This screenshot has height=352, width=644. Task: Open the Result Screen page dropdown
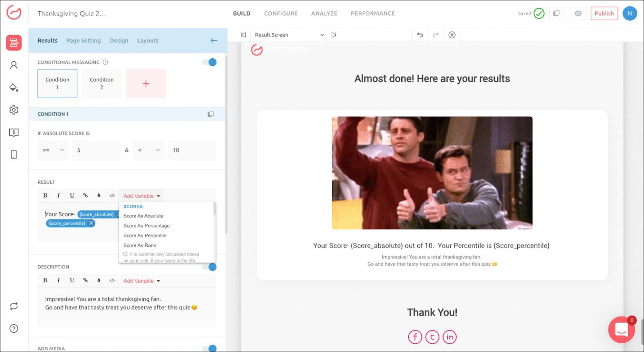click(x=289, y=35)
